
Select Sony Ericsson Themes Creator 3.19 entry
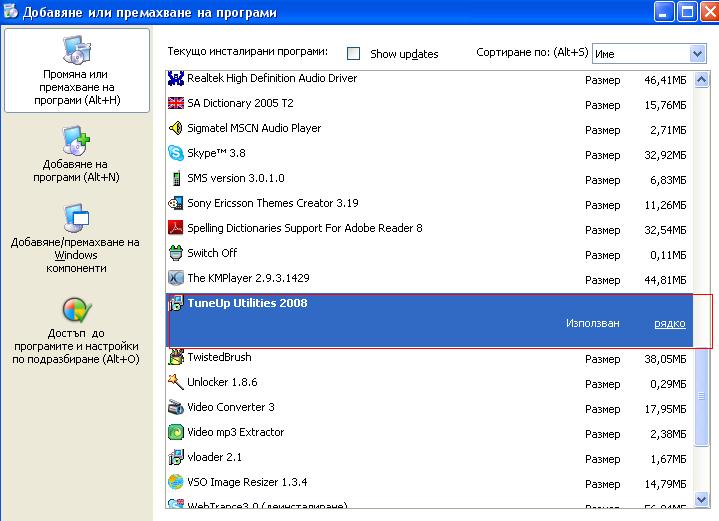429,203
